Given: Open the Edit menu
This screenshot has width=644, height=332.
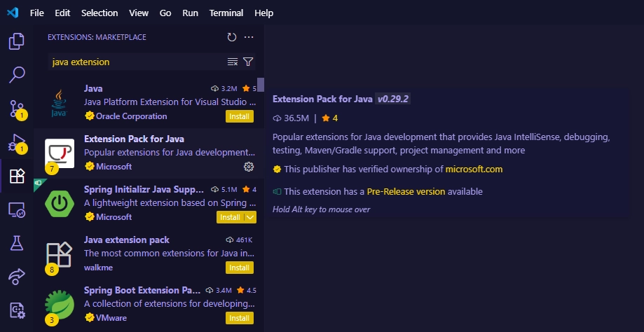Looking at the screenshot, I should pos(62,13).
